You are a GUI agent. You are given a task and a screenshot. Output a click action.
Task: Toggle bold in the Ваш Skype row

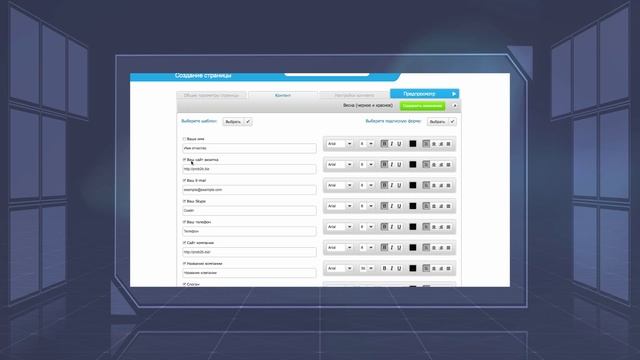point(384,206)
